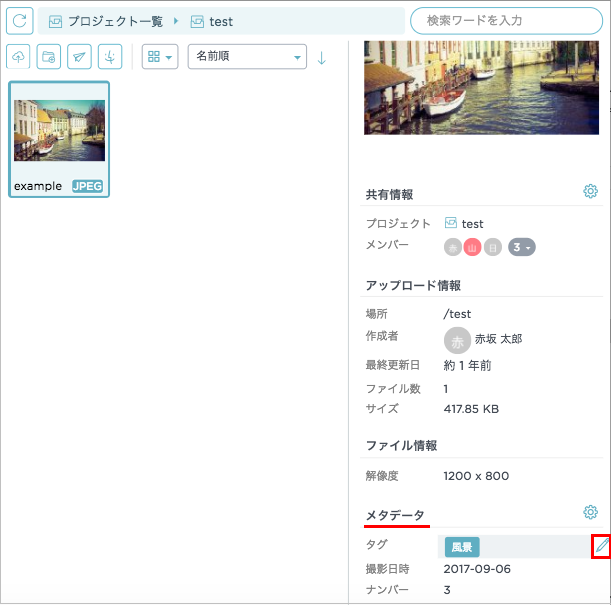Click the paper plane send icon
611x605 pixels.
[79, 56]
